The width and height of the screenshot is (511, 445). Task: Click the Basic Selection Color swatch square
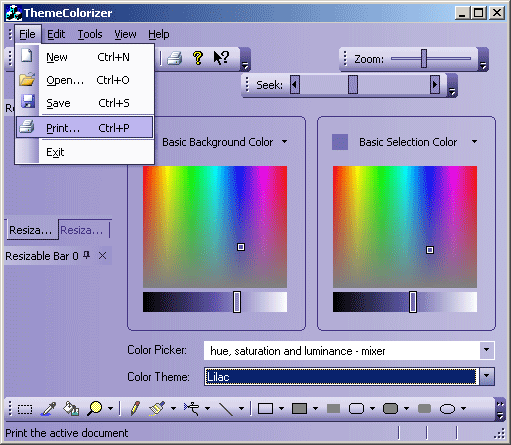point(340,142)
